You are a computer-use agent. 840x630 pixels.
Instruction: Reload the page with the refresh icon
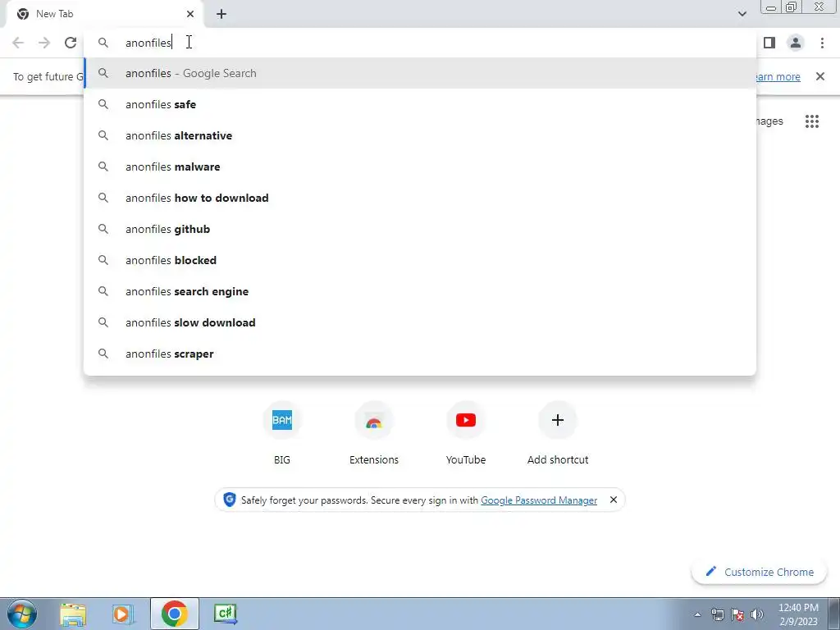click(x=71, y=43)
